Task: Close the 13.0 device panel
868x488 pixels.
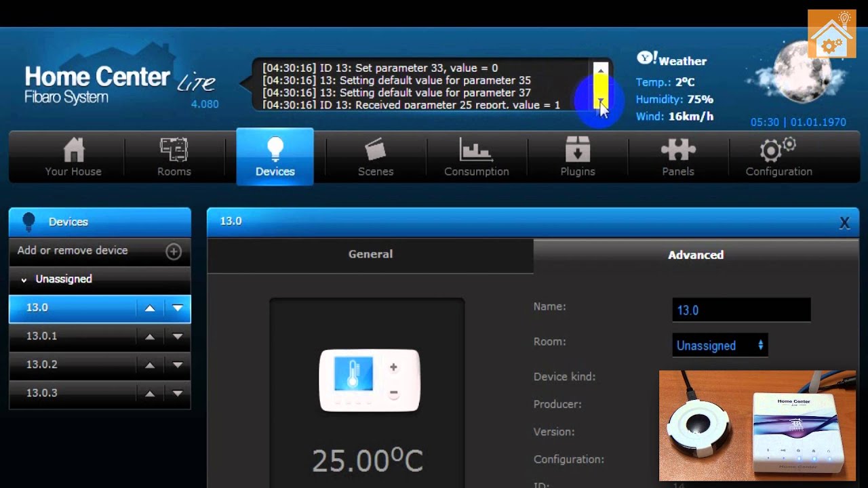Action: pyautogui.click(x=844, y=222)
